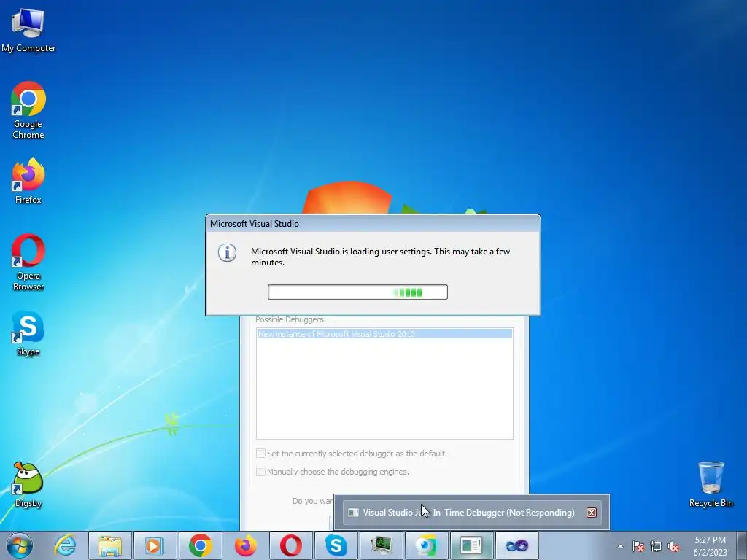The width and height of the screenshot is (747, 560).
Task: Open Windows Media Player from taskbar
Action: pyautogui.click(x=155, y=545)
